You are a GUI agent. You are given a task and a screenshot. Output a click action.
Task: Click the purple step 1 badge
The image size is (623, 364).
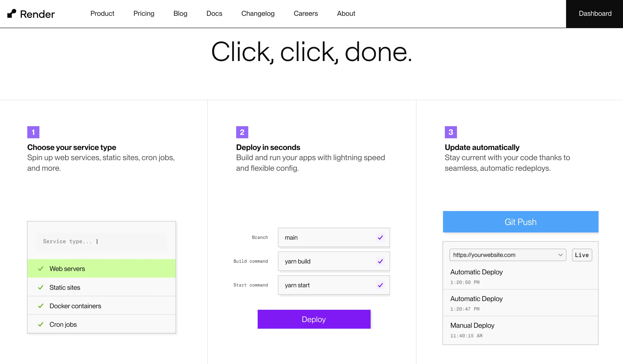tap(33, 132)
